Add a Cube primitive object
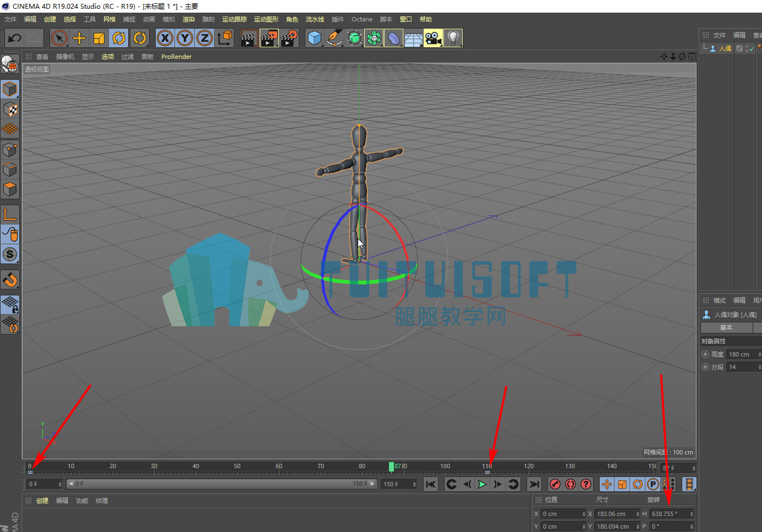Screen dimensions: 762x532 click(314, 39)
